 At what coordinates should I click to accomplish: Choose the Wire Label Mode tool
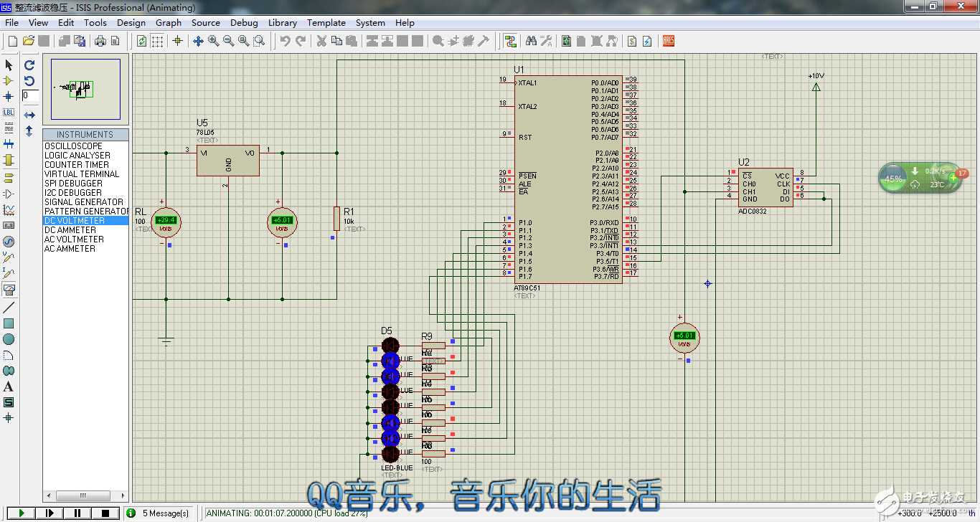coord(9,112)
